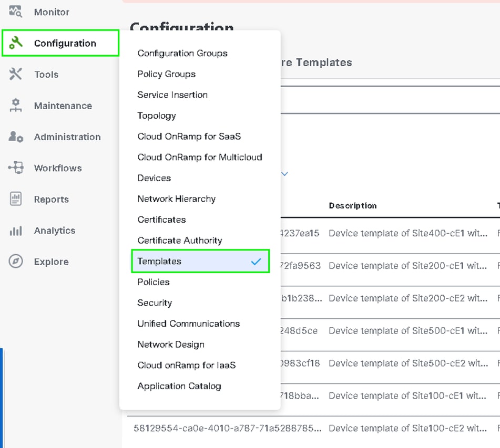The height and width of the screenshot is (448, 500).
Task: Click template ID ending 4237ea15
Action: [x=300, y=233]
